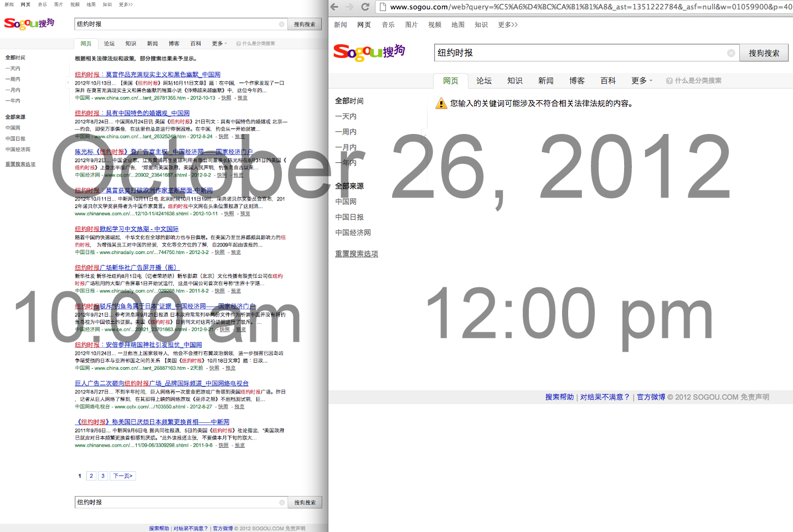Filter by 一周内 in the right window sidebar
The image size is (793, 532).
point(346,132)
